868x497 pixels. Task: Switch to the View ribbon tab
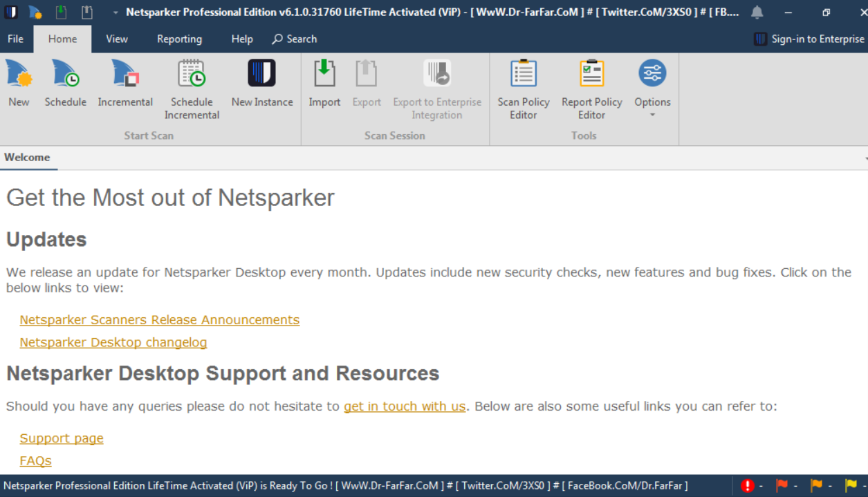pos(117,39)
